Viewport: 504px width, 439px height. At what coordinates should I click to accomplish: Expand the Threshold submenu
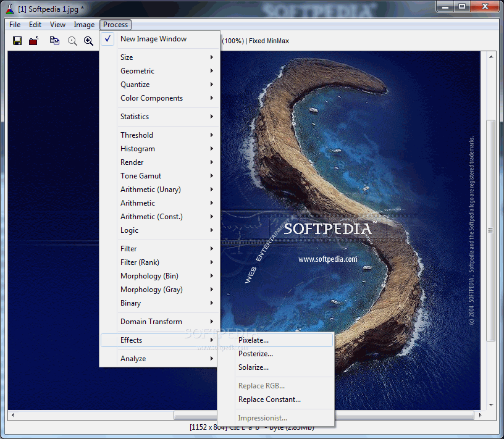160,135
